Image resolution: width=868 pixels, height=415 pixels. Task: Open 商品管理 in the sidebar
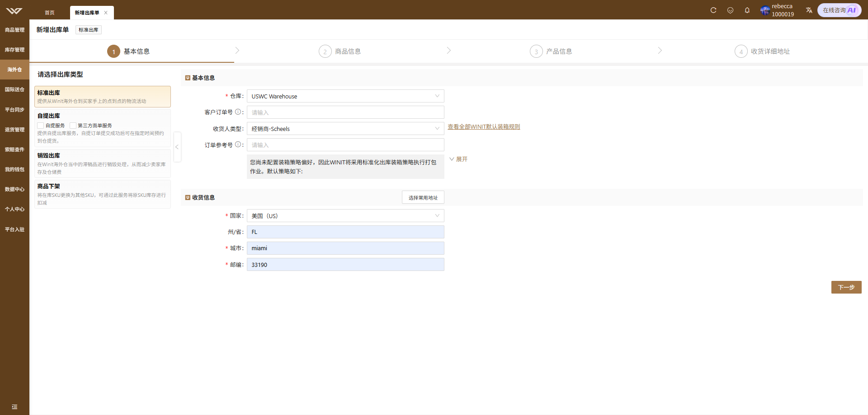pos(14,30)
